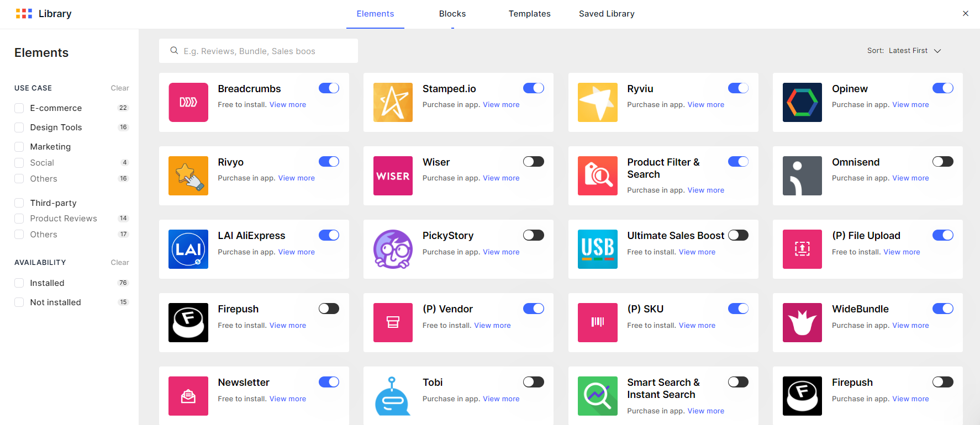Click the Product Filter & Search icon

click(x=598, y=176)
